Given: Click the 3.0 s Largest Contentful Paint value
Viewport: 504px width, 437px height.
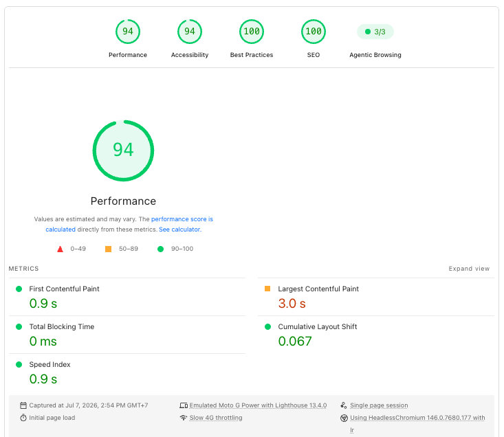Looking at the screenshot, I should pyautogui.click(x=292, y=304).
